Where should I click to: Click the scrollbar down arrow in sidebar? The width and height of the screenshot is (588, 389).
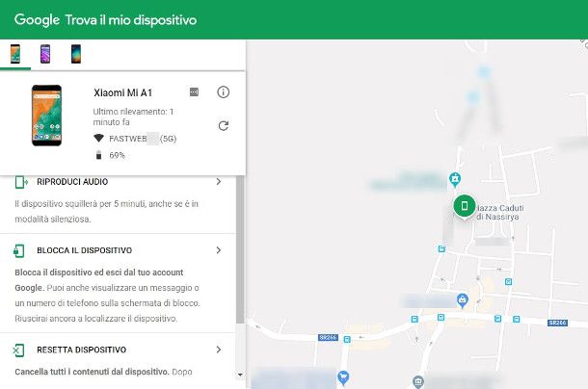click(240, 375)
